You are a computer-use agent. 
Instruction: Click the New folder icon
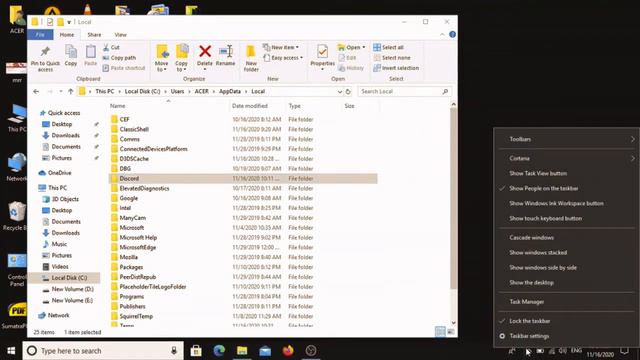(x=251, y=52)
